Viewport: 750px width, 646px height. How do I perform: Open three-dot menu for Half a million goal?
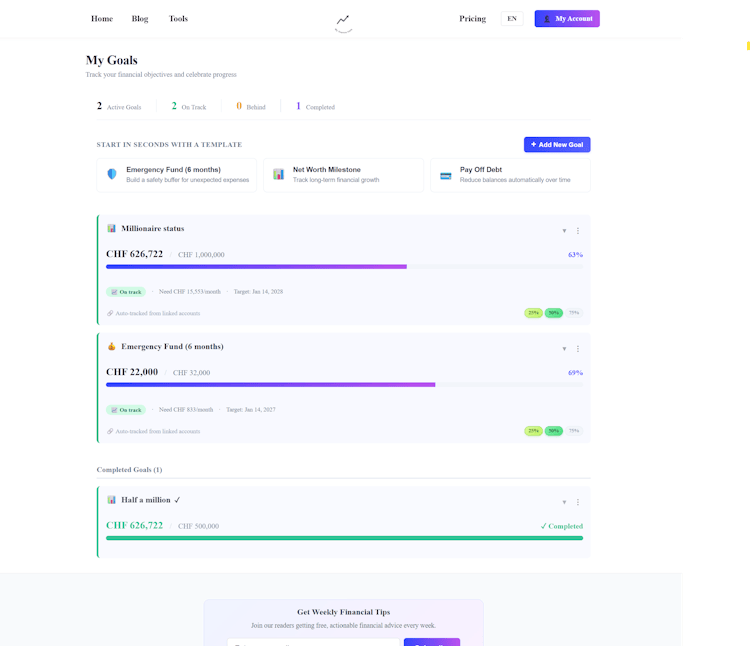coord(578,502)
